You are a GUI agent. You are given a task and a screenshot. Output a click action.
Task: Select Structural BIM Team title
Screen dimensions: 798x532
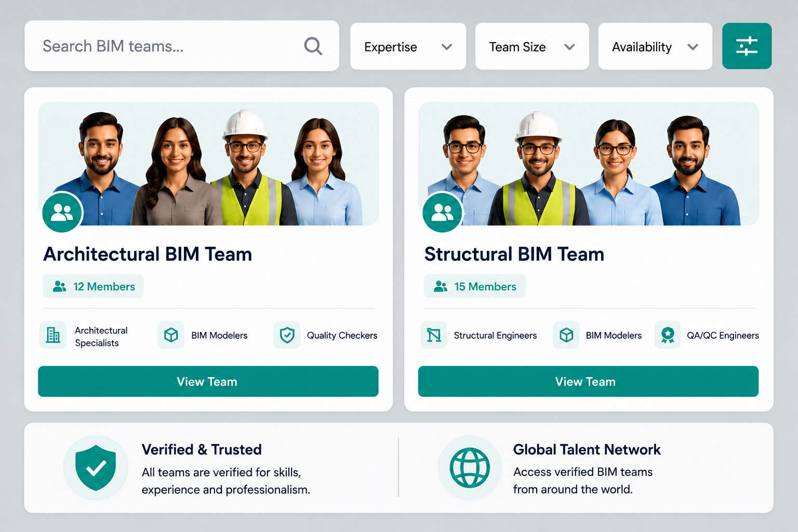click(514, 254)
